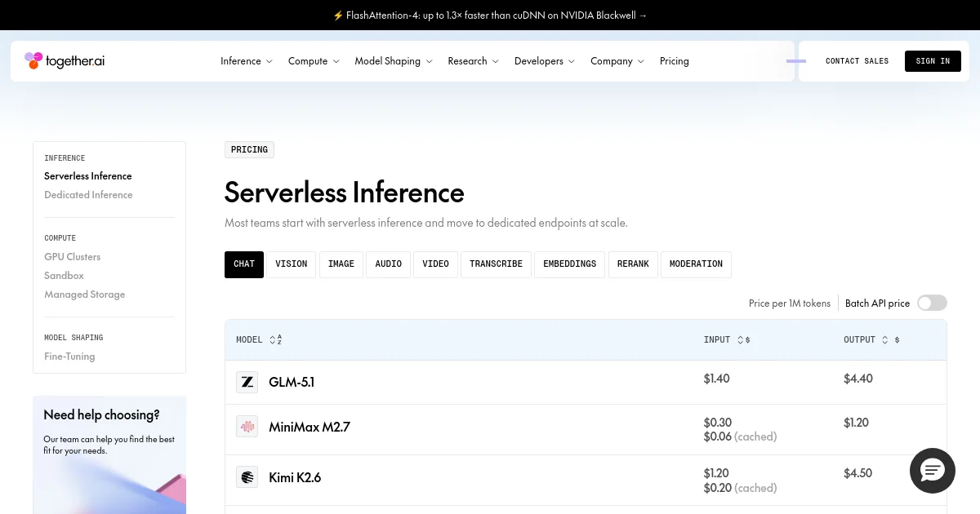
Task: Expand the Inference nav menu
Action: tap(247, 61)
